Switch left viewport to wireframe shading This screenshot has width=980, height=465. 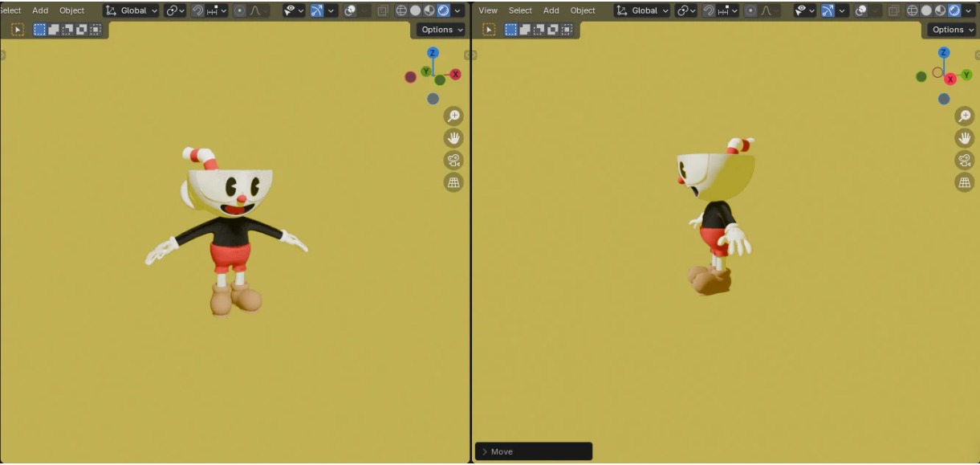click(401, 10)
